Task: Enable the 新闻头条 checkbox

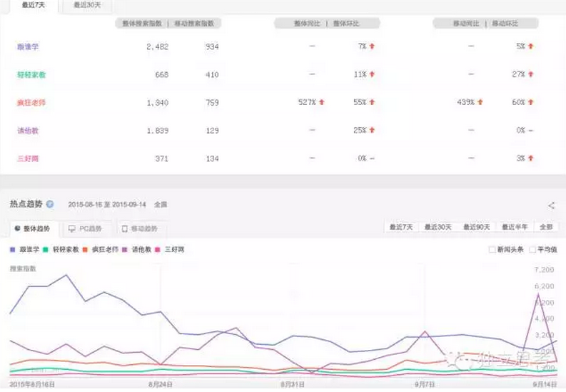Action: point(492,250)
